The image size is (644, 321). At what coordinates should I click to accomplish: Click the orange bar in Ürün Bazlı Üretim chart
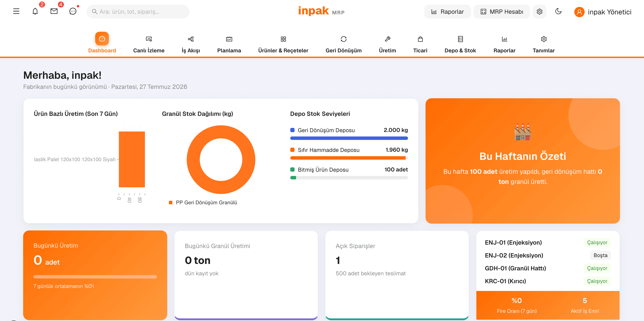tap(132, 159)
